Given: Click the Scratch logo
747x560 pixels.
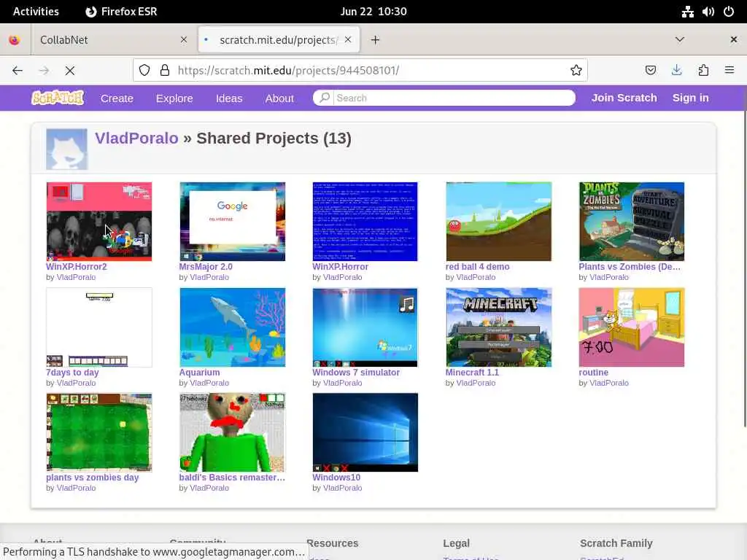Looking at the screenshot, I should coord(58,98).
